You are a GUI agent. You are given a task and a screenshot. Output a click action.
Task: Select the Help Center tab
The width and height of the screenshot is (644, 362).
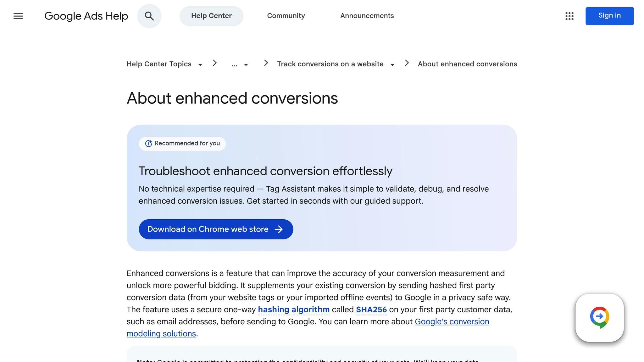coord(211,16)
